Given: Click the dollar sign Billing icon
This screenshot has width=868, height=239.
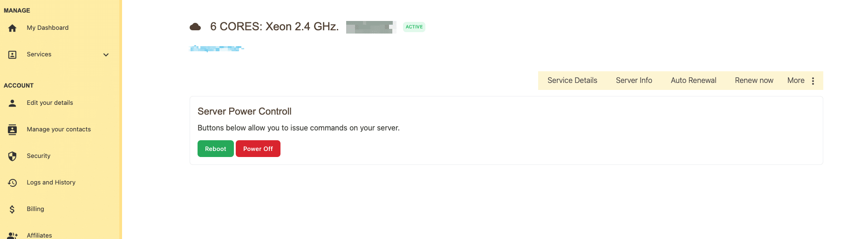Looking at the screenshot, I should (x=12, y=209).
